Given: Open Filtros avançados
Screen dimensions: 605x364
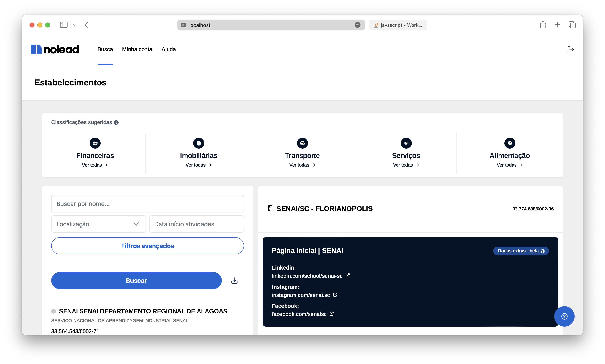Looking at the screenshot, I should coord(147,246).
